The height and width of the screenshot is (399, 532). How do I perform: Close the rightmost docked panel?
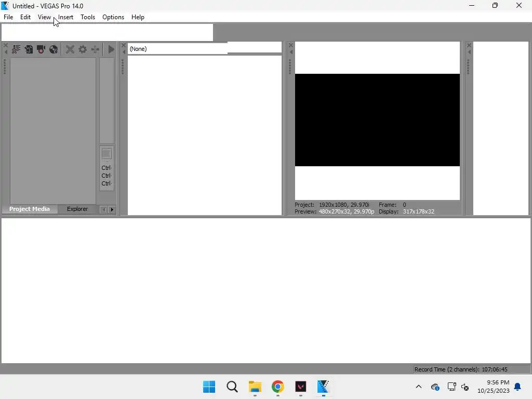[x=469, y=45]
